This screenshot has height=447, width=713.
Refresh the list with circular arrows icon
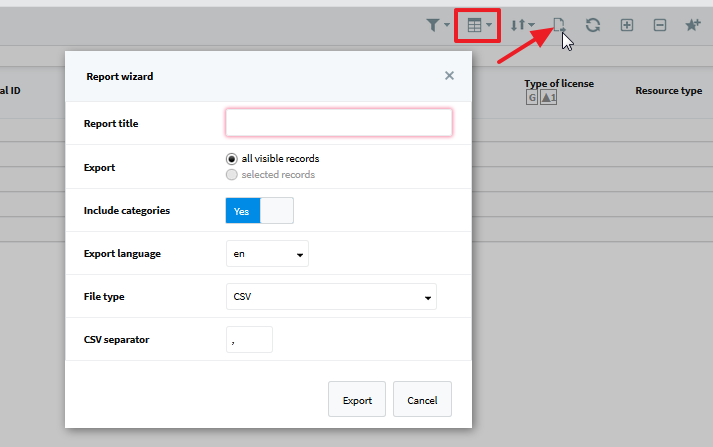[x=593, y=25]
